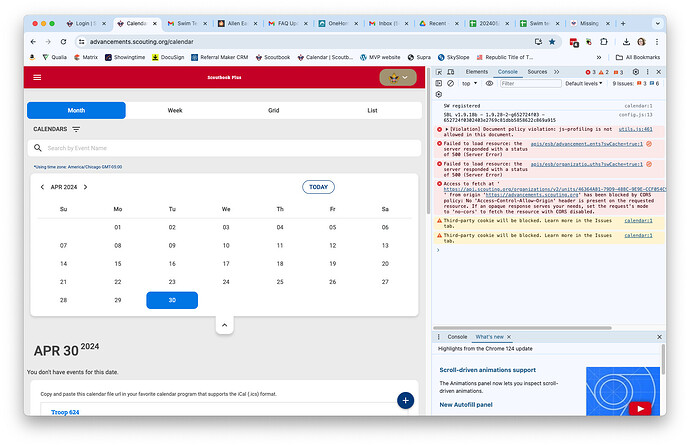The height and width of the screenshot is (447, 690).
Task: Go to previous month arrow
Action: click(x=42, y=187)
